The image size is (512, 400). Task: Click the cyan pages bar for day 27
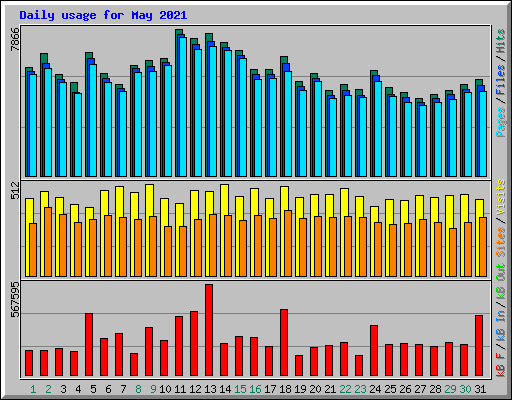[x=423, y=141]
